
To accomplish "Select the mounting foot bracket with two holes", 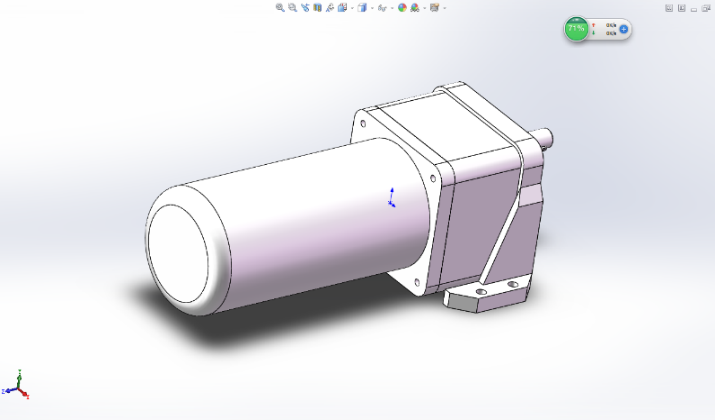I will 488,294.
